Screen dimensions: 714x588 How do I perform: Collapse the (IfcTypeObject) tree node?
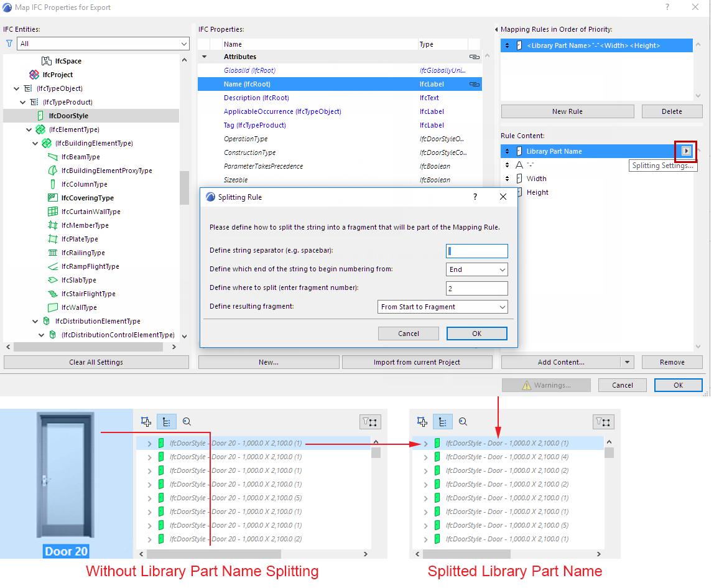click(16, 88)
